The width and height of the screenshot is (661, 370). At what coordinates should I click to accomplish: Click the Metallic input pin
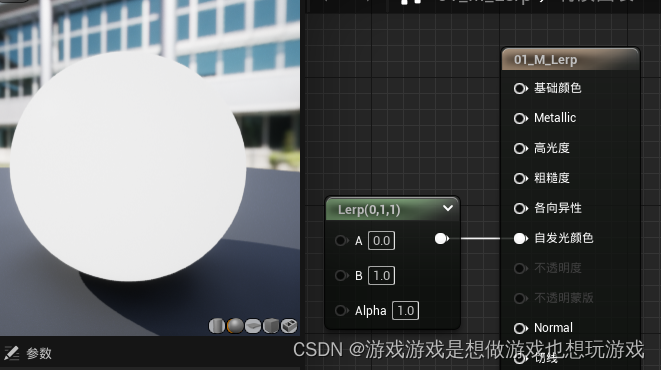point(520,118)
